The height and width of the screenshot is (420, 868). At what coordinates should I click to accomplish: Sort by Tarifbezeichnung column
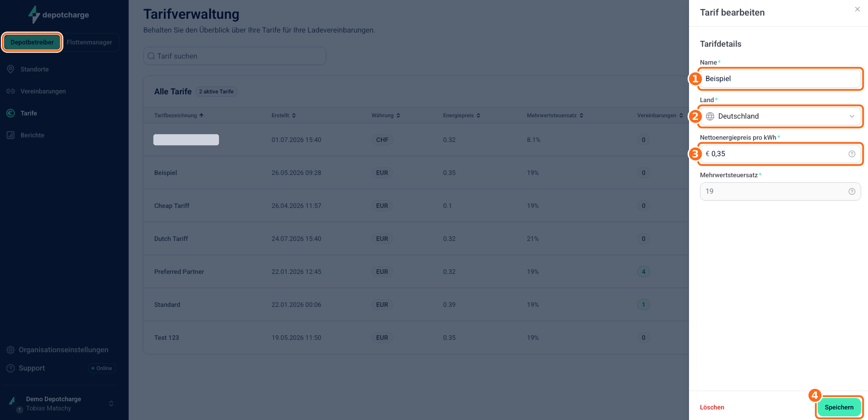179,115
